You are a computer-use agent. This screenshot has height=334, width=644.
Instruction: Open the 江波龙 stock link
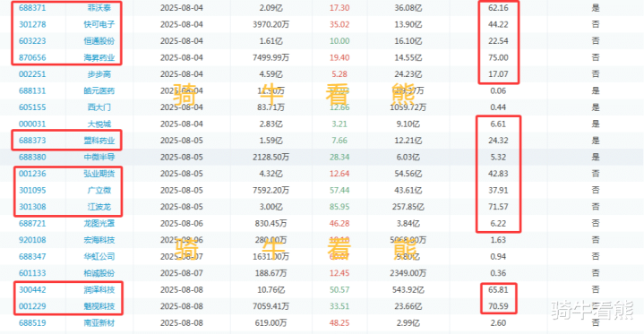point(99,207)
